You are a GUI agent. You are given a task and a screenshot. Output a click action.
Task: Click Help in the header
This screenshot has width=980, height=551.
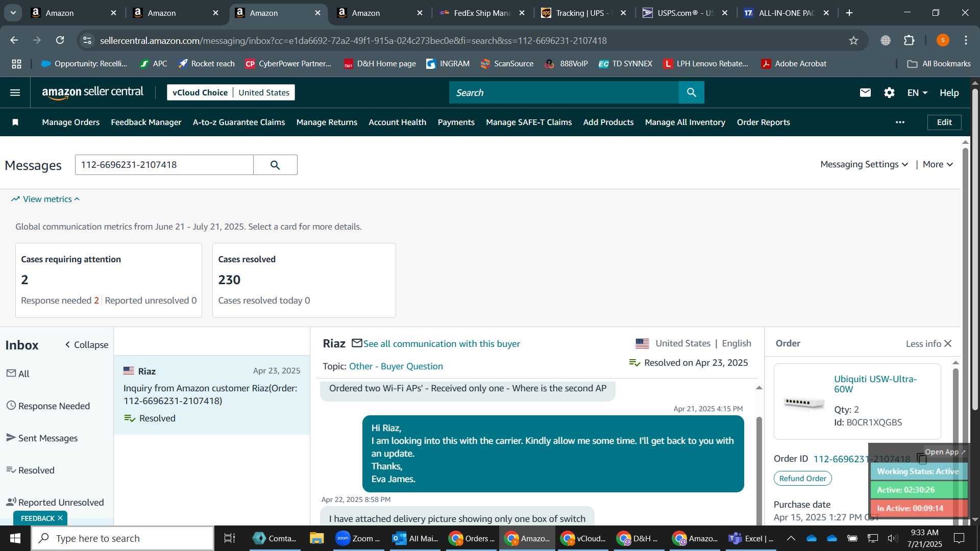(x=949, y=92)
